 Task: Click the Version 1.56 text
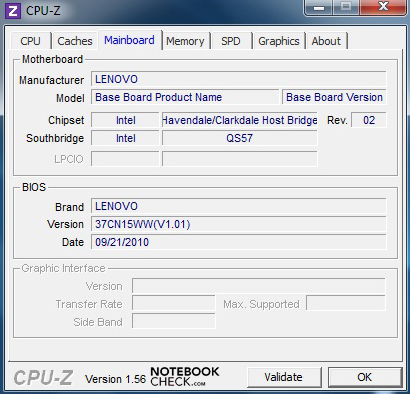[x=115, y=379]
